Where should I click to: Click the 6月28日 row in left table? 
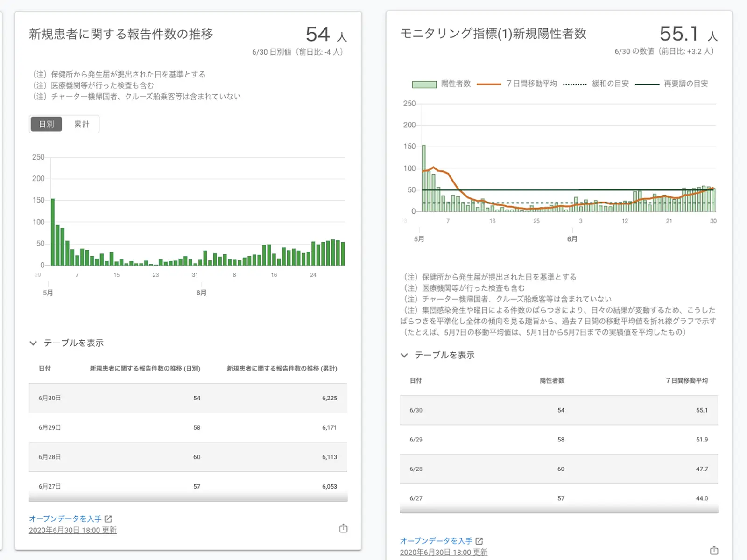coord(188,457)
